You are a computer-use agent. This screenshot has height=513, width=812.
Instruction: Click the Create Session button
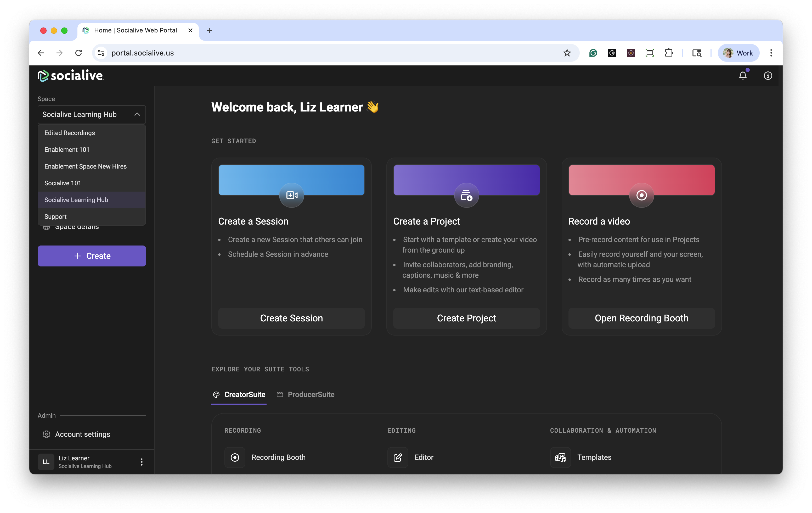[291, 318]
